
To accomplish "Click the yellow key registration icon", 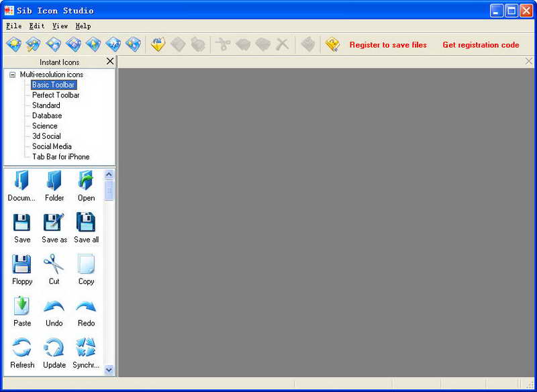I will click(332, 44).
